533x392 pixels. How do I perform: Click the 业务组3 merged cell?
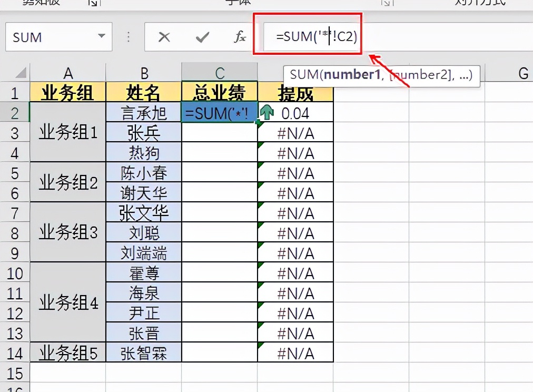(68, 232)
